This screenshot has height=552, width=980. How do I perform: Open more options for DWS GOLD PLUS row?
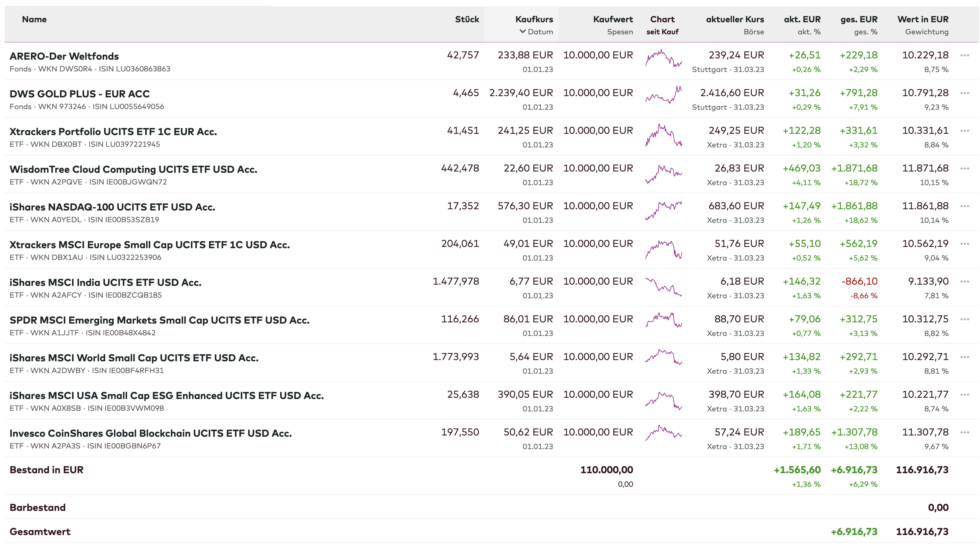point(965,93)
